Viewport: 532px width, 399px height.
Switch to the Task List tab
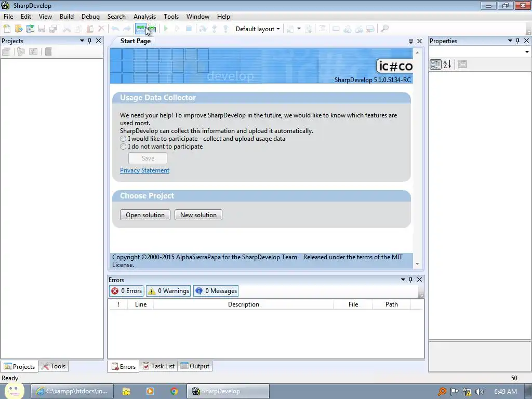pos(158,366)
